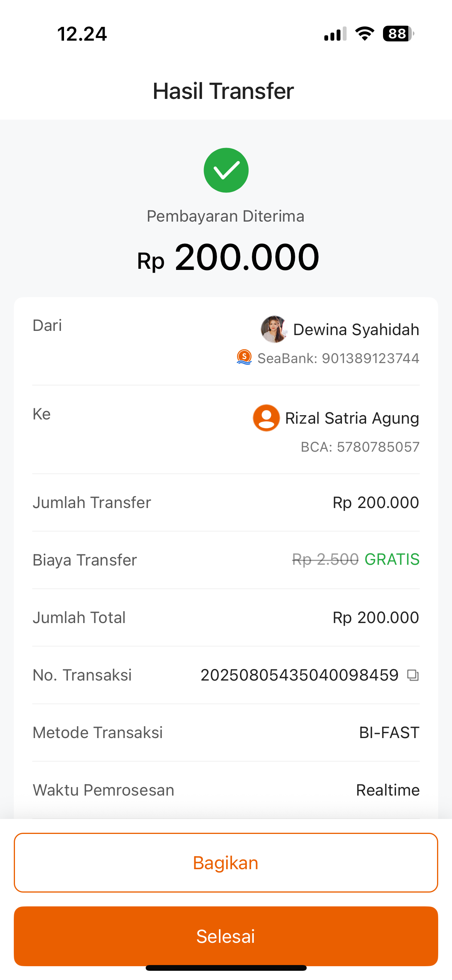
Task: Tap the battery indicator showing 88
Action: pyautogui.click(x=398, y=34)
